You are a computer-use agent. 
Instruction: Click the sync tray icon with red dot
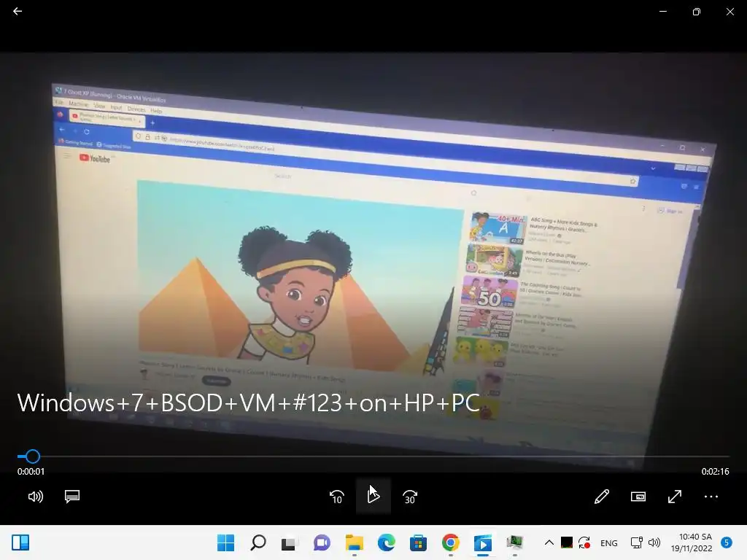pos(584,542)
